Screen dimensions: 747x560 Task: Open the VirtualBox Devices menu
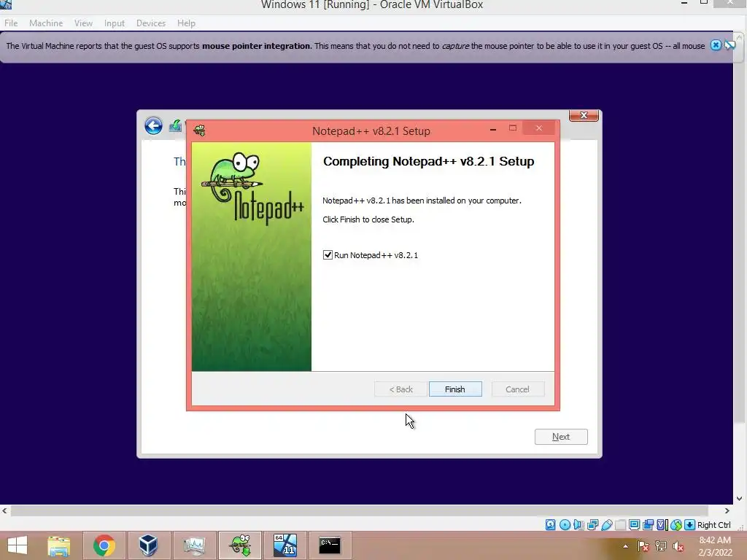[x=151, y=23]
